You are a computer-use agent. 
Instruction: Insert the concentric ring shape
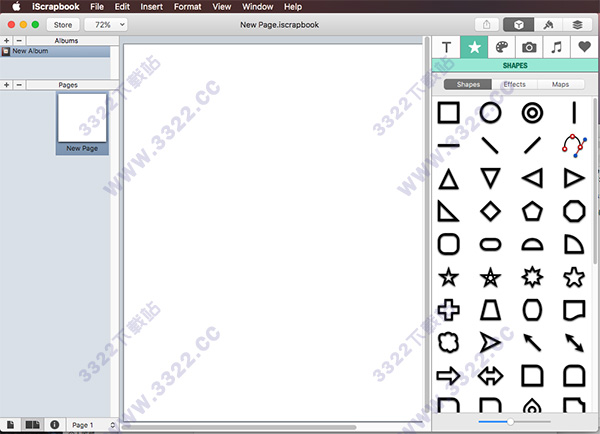coord(532,113)
